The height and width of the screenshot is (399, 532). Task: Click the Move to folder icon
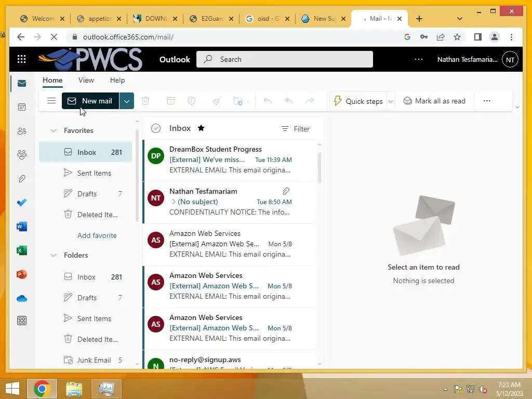pos(238,101)
